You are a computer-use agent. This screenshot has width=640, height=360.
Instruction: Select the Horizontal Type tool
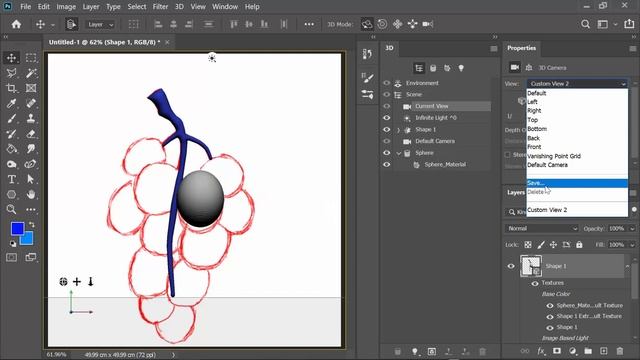11,179
